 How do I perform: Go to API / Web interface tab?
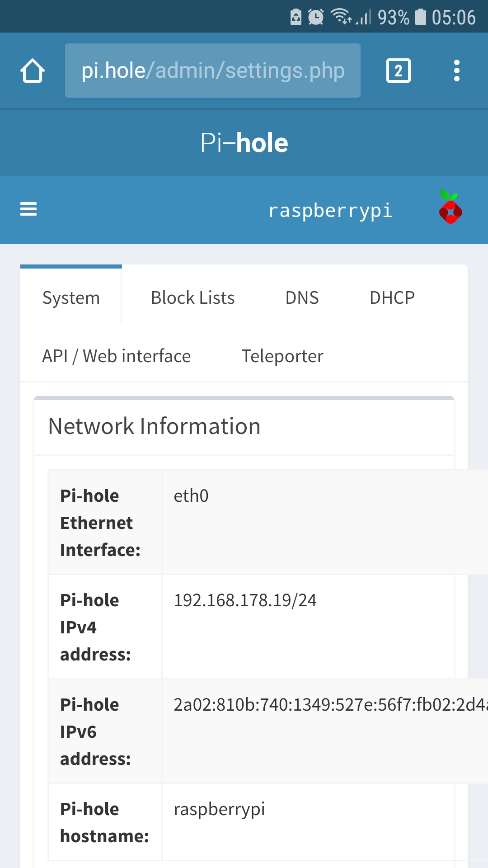click(117, 356)
